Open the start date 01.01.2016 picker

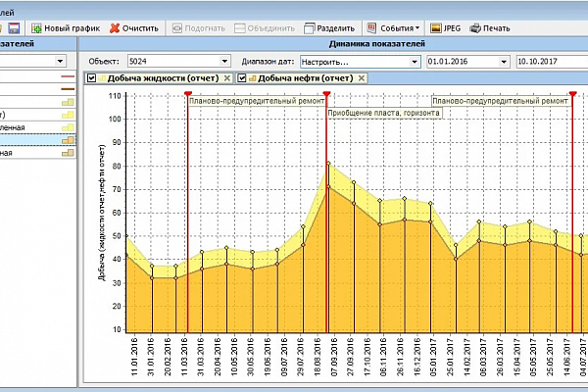pos(504,62)
